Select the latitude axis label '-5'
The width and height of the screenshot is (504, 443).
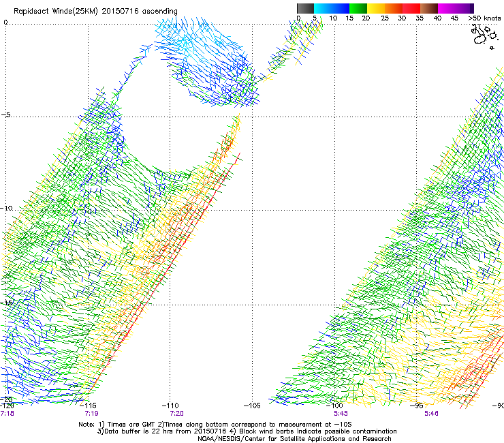pyautogui.click(x=6, y=115)
